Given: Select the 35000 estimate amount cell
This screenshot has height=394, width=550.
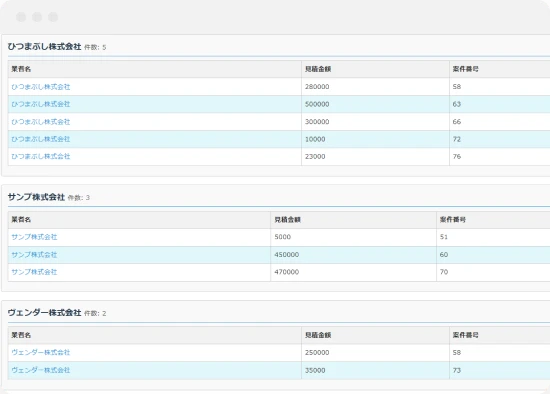Looking at the screenshot, I should pos(375,370).
